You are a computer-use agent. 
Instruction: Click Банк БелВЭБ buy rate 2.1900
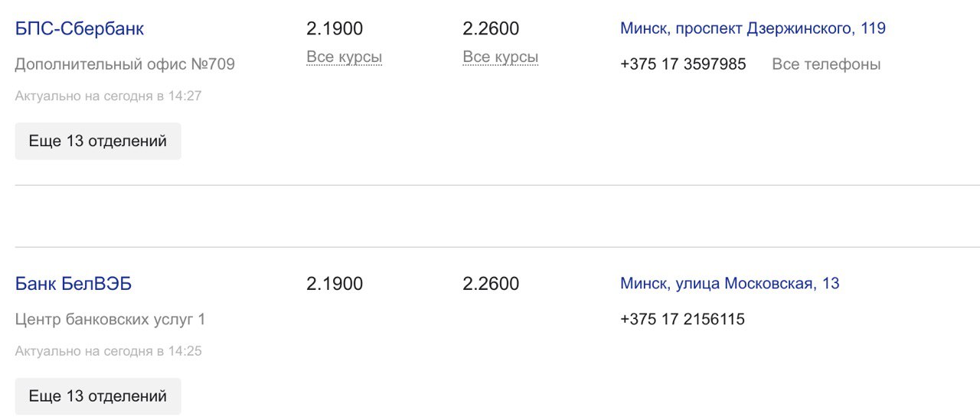point(335,284)
